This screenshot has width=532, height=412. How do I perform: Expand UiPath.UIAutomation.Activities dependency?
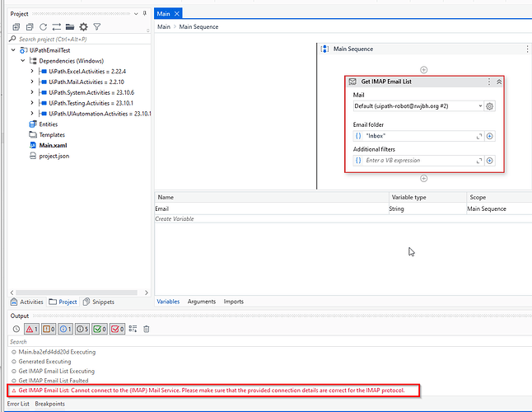pyautogui.click(x=32, y=114)
